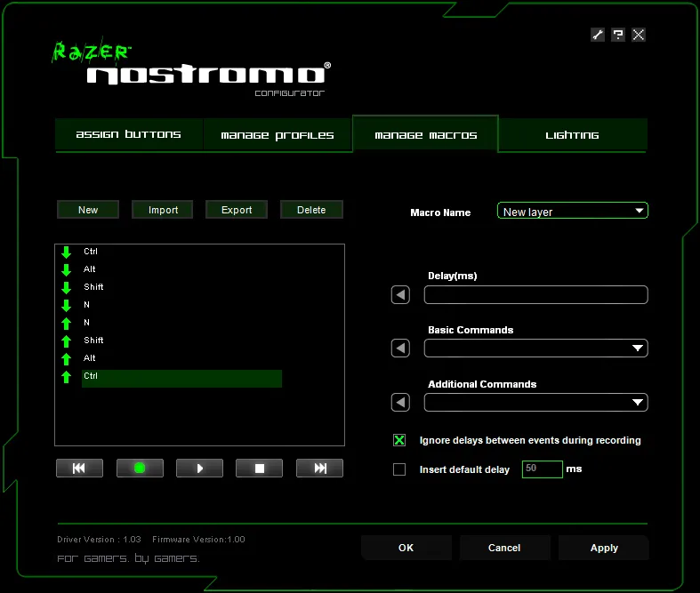700x593 pixels.
Task: Click the Apply button
Action: click(604, 548)
